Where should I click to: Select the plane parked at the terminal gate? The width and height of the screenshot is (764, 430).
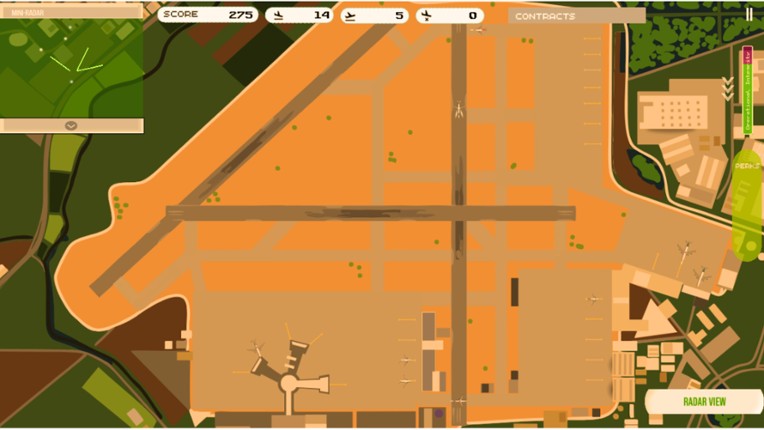257,350
